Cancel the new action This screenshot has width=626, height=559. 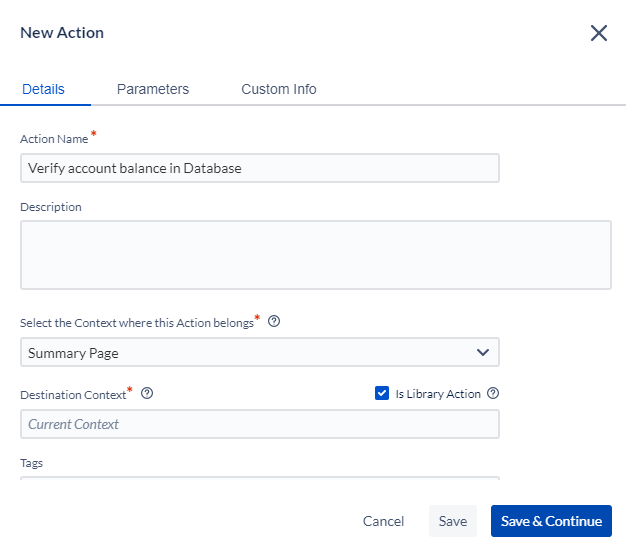coord(383,521)
